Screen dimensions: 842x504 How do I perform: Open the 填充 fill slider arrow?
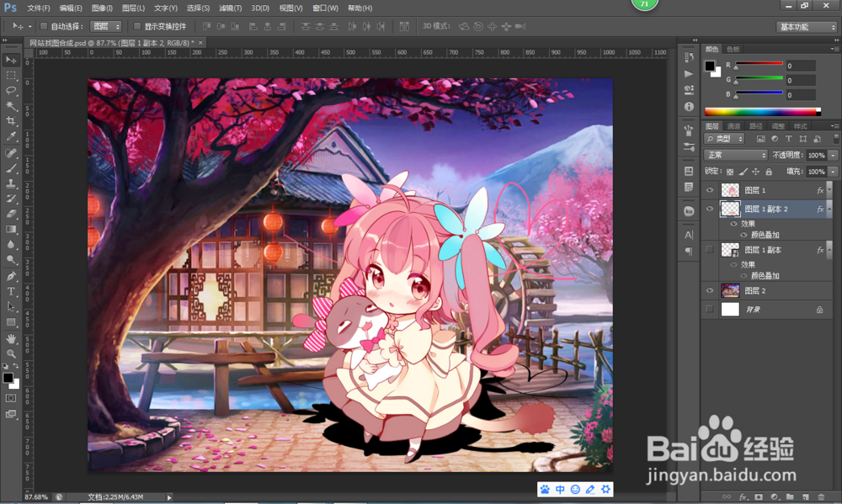point(834,172)
